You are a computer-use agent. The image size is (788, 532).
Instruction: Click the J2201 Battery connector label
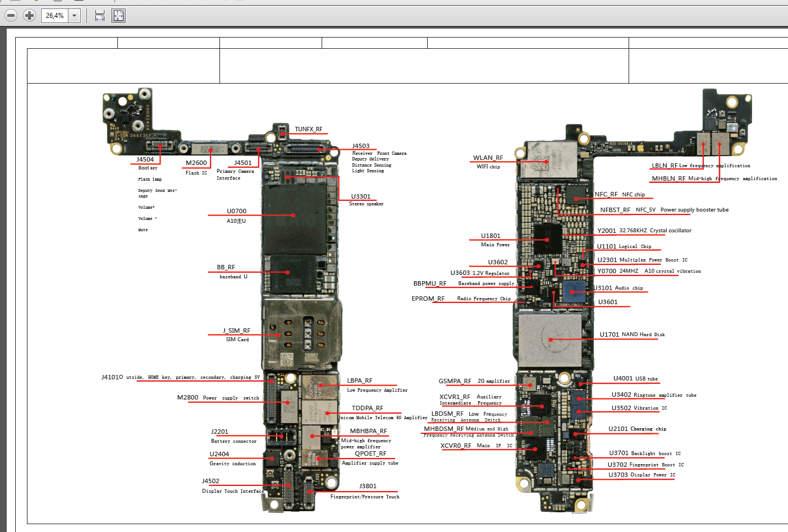[219, 432]
